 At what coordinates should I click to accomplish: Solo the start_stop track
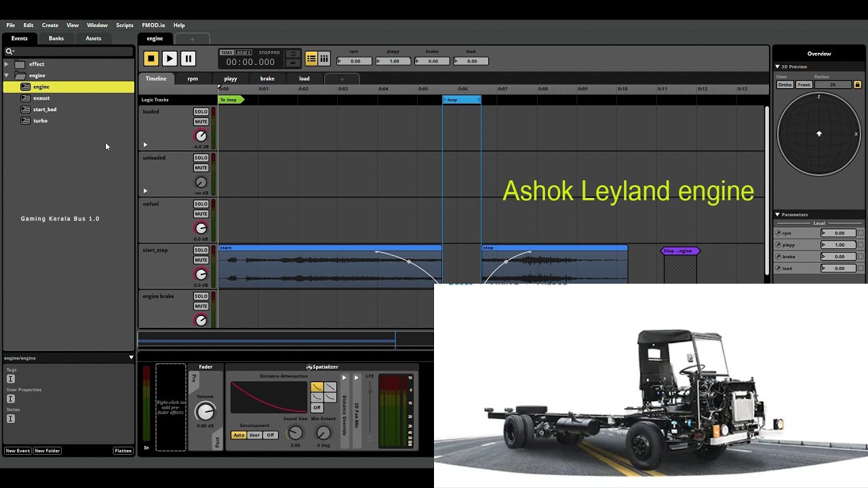pos(201,250)
